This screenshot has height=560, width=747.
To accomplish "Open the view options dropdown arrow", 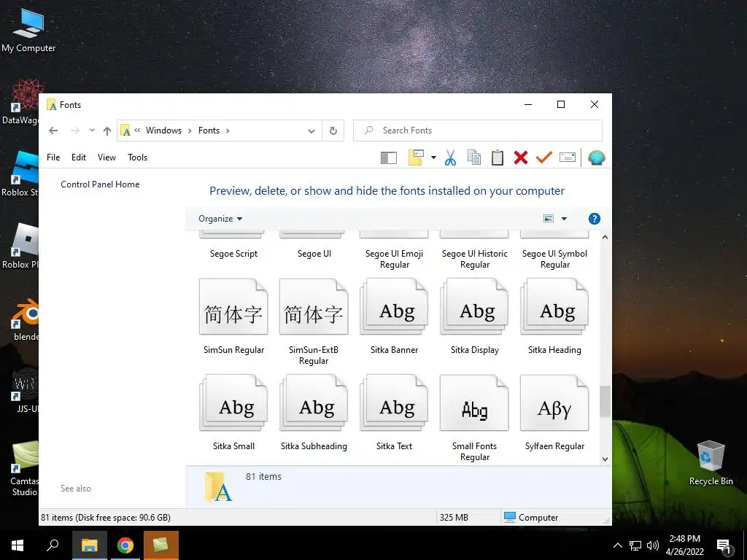I will click(564, 219).
